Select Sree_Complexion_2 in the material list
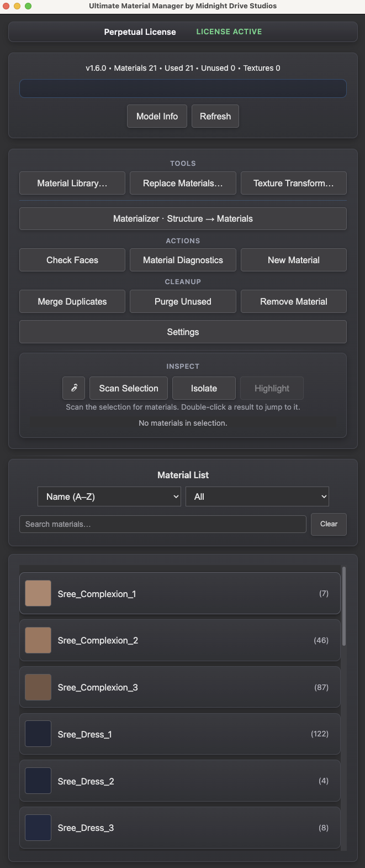This screenshot has width=365, height=868. point(179,640)
